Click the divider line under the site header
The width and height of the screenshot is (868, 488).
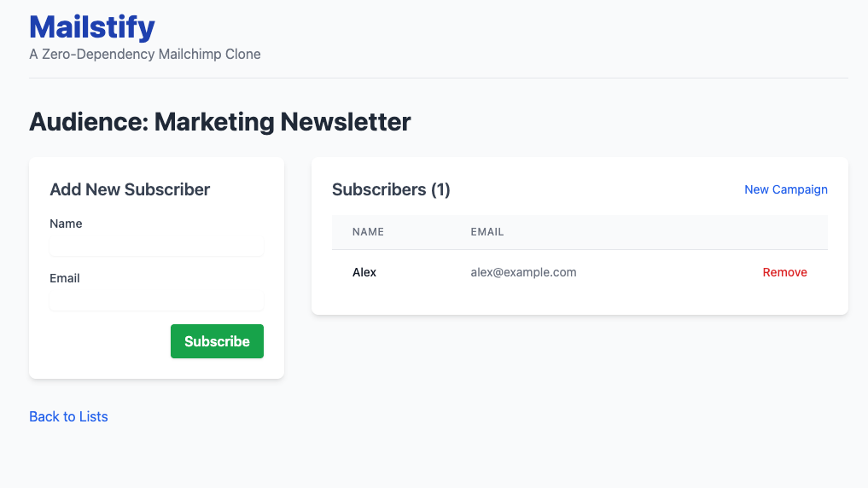[439, 78]
